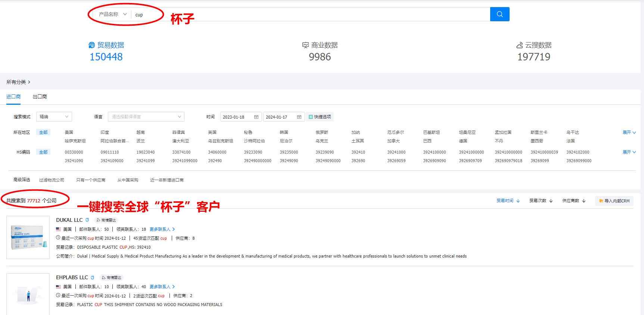Open 更多联系人 link for DUKAL LLC

tap(162, 229)
